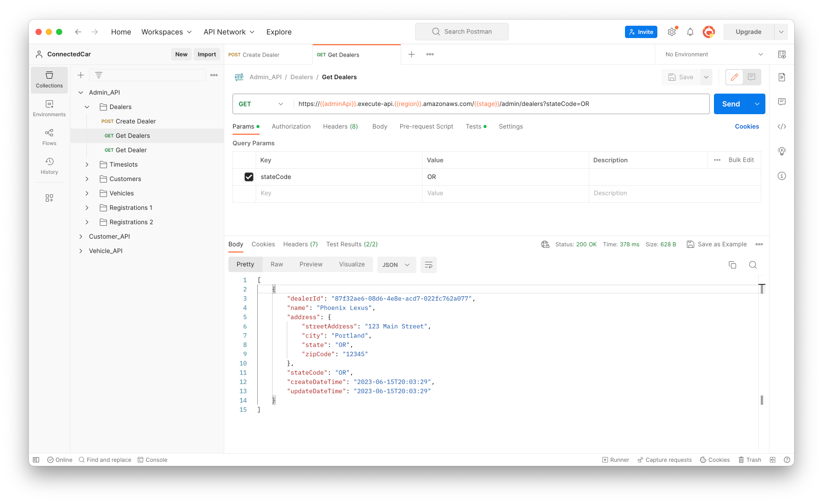
Task: Go back with the left arrow
Action: [x=78, y=32]
